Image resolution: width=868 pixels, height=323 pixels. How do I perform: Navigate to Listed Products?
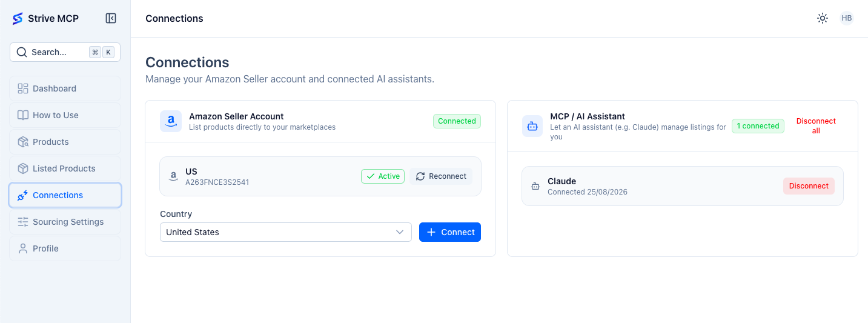click(x=65, y=168)
